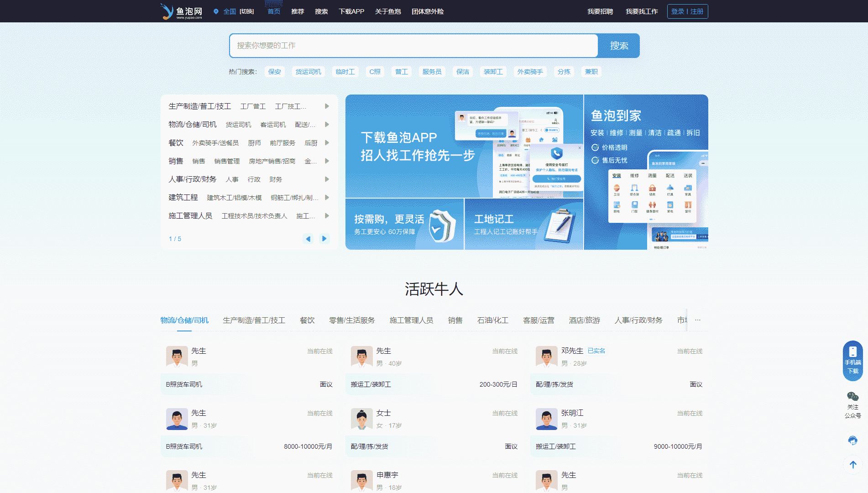Switch to the 客服/运营 tab
Image resolution: width=868 pixels, height=493 pixels.
tap(539, 320)
